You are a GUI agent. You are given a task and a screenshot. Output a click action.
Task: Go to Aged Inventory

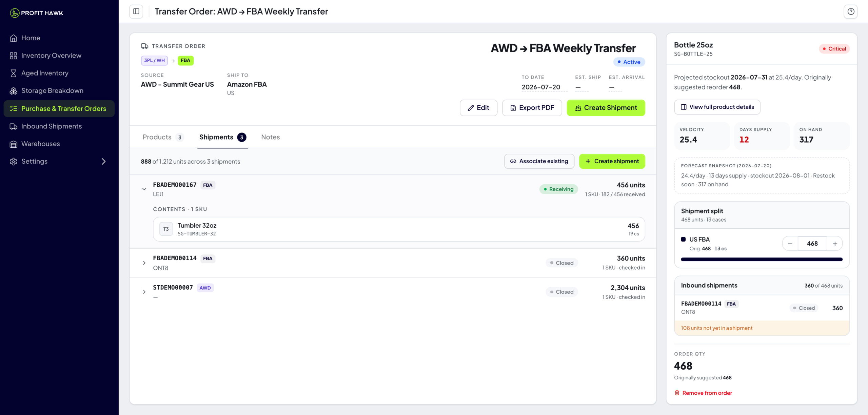click(59, 73)
